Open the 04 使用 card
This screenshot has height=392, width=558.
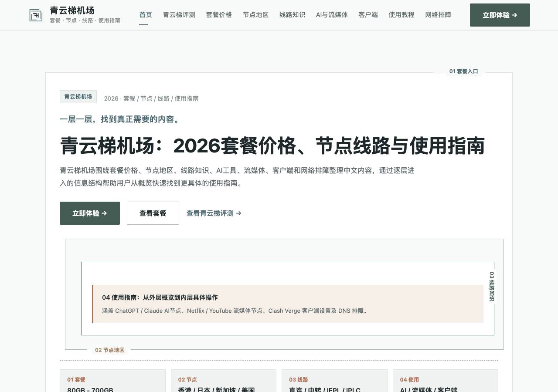click(446, 381)
